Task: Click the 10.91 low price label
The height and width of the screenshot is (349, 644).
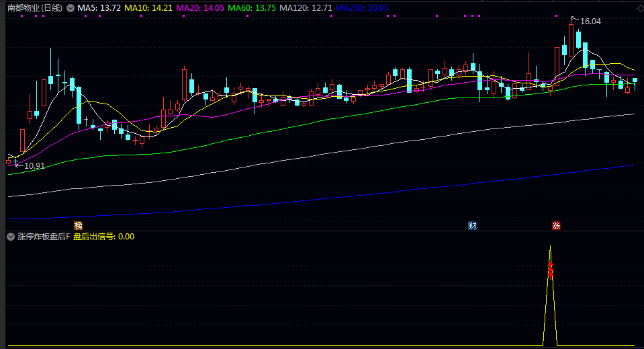Action: tap(34, 166)
